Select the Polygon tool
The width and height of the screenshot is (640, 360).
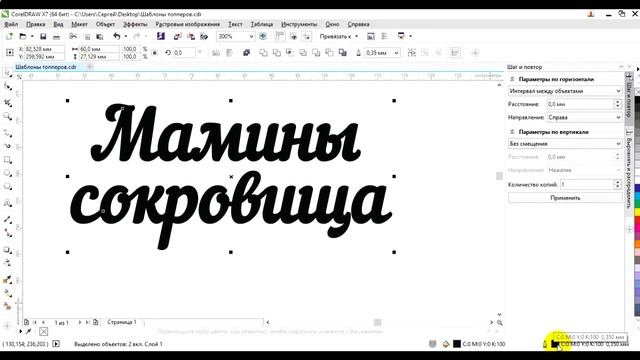coord(7,187)
